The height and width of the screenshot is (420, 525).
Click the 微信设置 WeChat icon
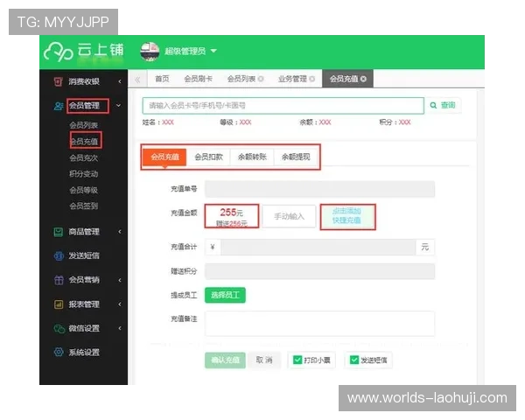pyautogui.click(x=59, y=329)
